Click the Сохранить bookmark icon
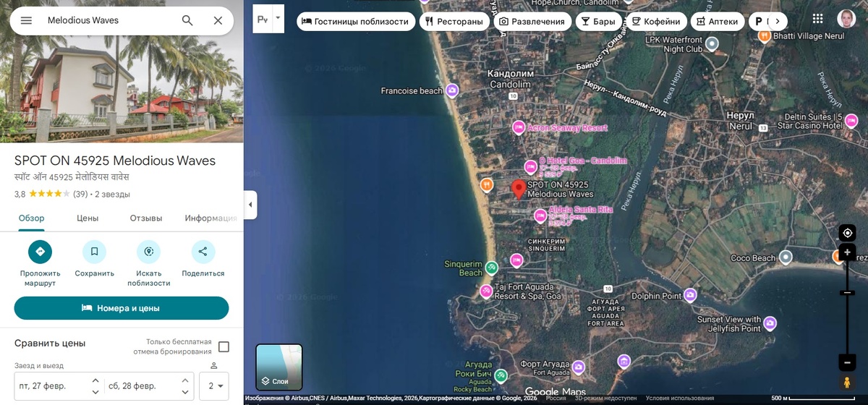 tap(94, 252)
